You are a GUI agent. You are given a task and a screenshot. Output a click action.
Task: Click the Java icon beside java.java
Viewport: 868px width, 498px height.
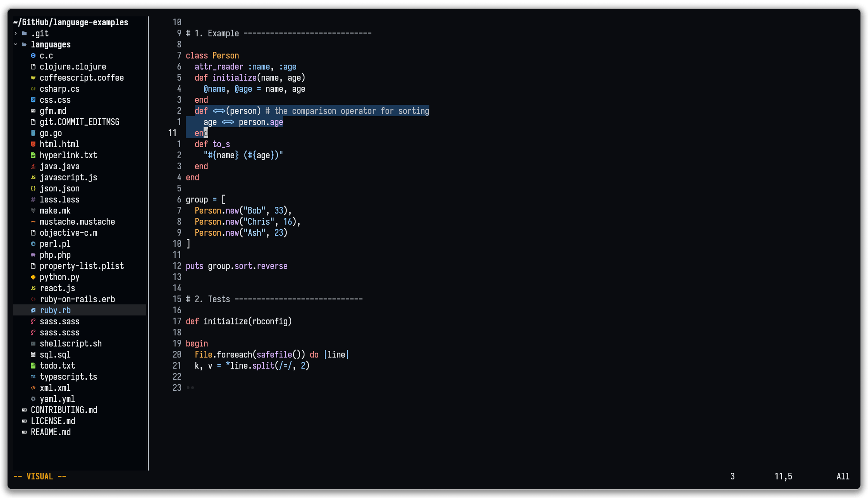click(x=33, y=167)
